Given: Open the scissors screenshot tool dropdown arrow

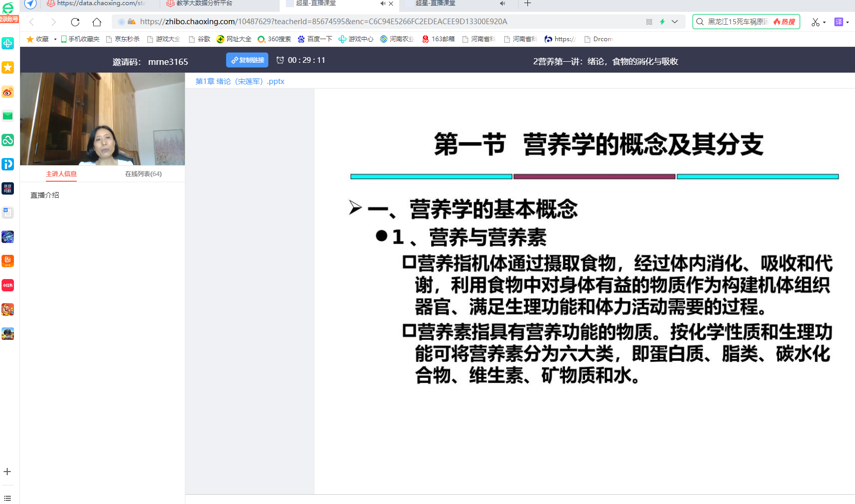Looking at the screenshot, I should 825,22.
